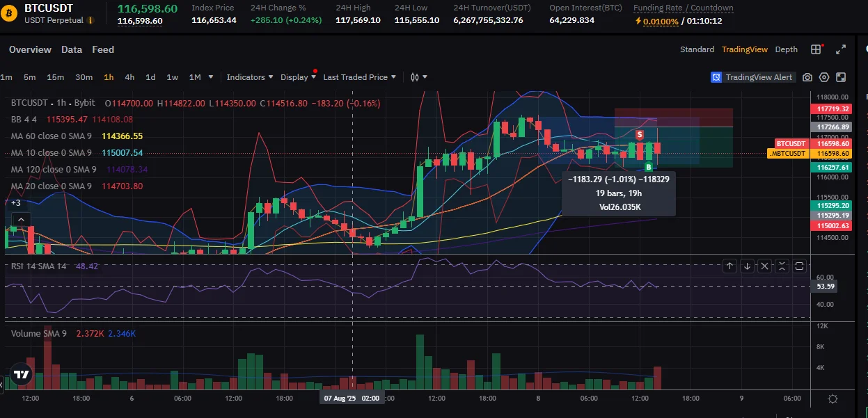Select the 5m timeframe

(x=29, y=77)
